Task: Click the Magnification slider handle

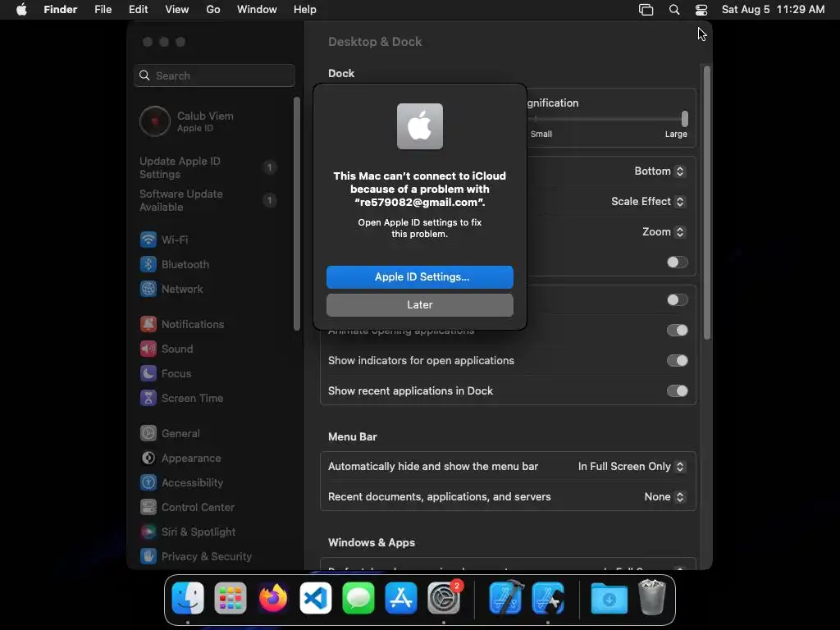Action: (x=685, y=118)
